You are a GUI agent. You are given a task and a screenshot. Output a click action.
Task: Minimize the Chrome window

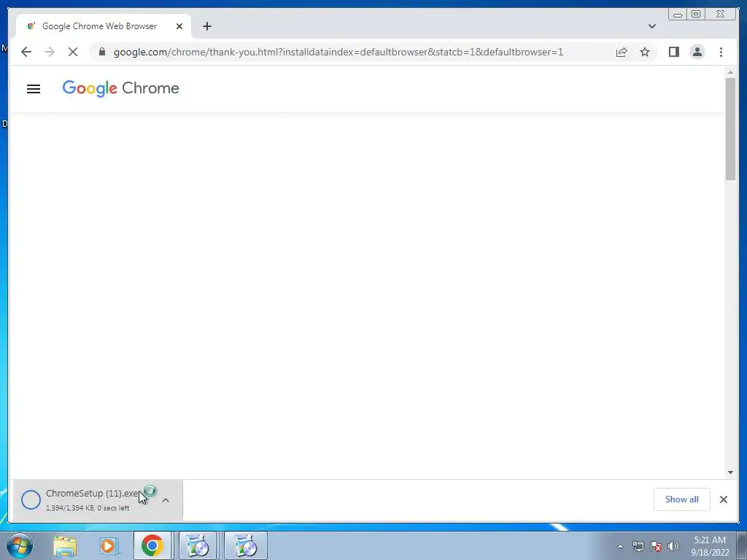678,15
